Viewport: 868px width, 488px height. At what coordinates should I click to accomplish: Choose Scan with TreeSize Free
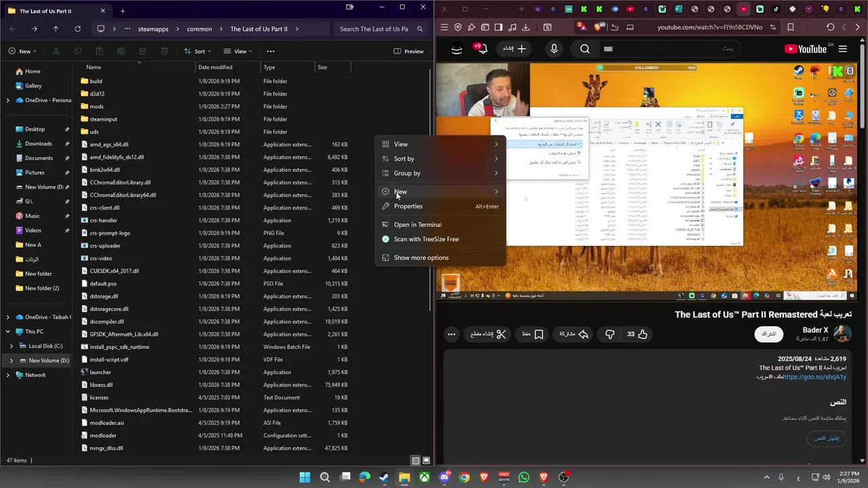pos(440,239)
